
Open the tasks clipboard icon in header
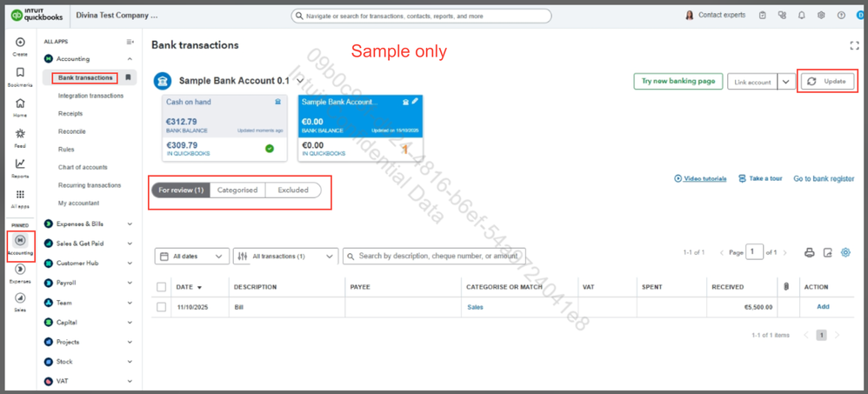[763, 16]
